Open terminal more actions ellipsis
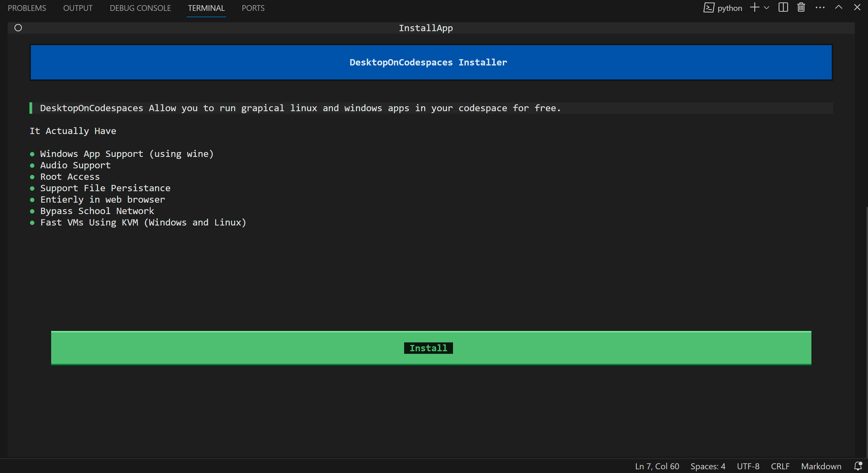Screen dimensions: 868x473 click(820, 7)
